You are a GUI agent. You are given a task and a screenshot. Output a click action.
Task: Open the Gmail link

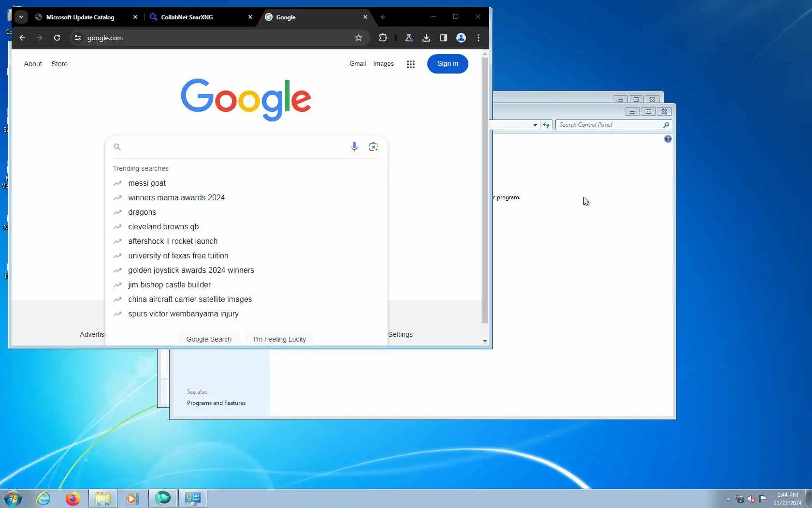358,64
